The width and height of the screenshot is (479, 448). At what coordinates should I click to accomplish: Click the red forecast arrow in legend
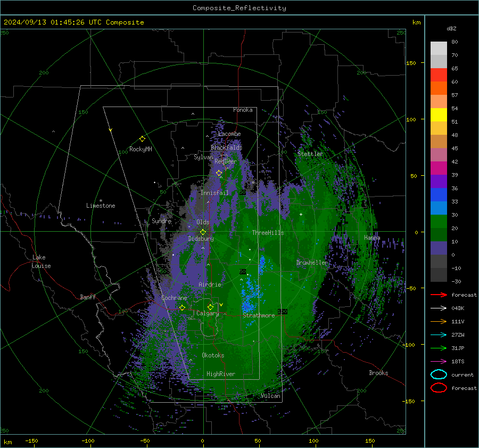point(439,295)
